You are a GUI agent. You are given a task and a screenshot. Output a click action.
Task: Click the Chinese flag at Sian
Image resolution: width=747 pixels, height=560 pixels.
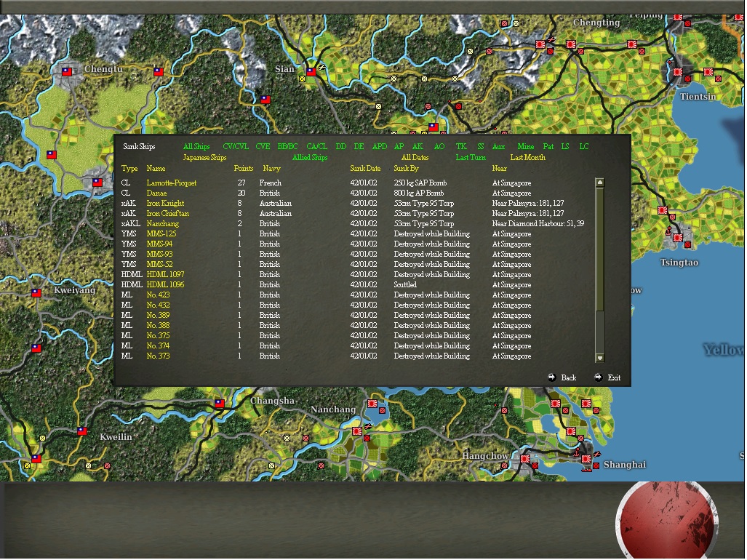pyautogui.click(x=311, y=72)
